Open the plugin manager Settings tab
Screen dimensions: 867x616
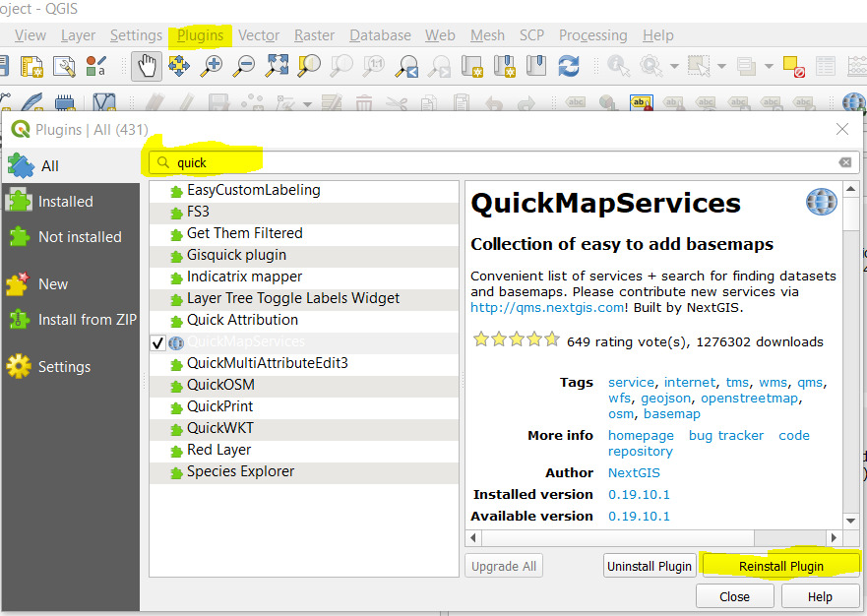coord(71,367)
